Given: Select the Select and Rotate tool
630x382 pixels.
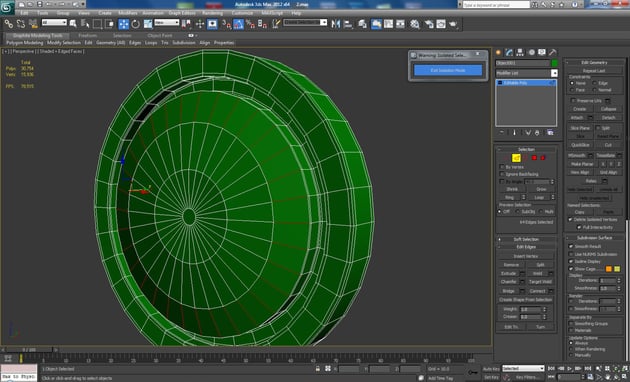Looking at the screenshot, I should tap(135, 24).
